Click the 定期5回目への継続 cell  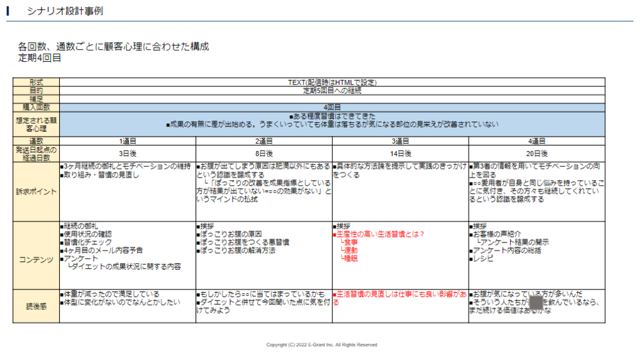[x=332, y=90]
